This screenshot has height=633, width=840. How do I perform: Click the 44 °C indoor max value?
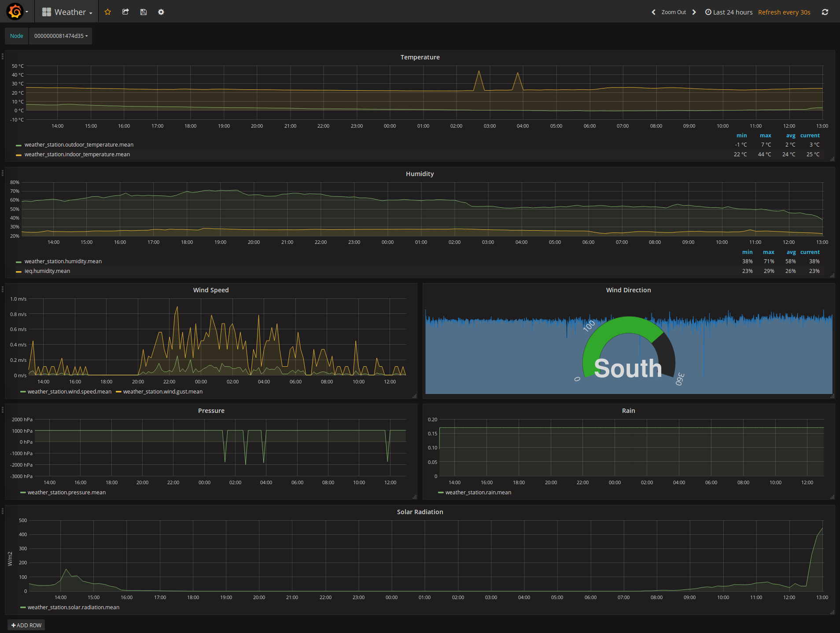pyautogui.click(x=764, y=155)
